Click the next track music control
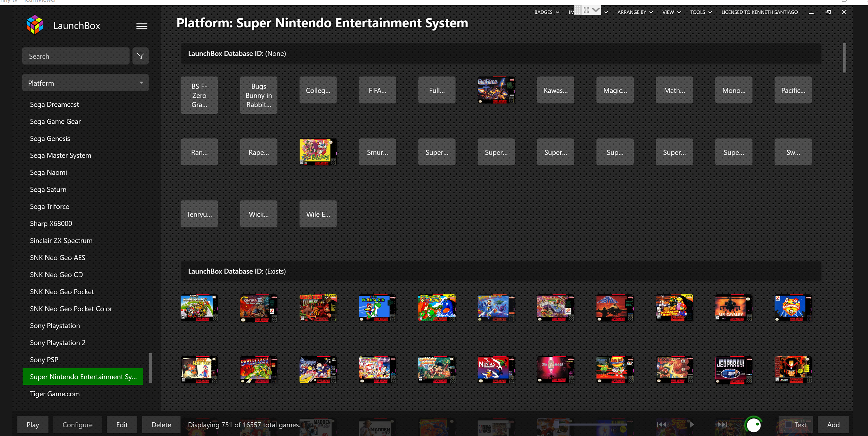868x436 pixels. pyautogui.click(x=722, y=424)
